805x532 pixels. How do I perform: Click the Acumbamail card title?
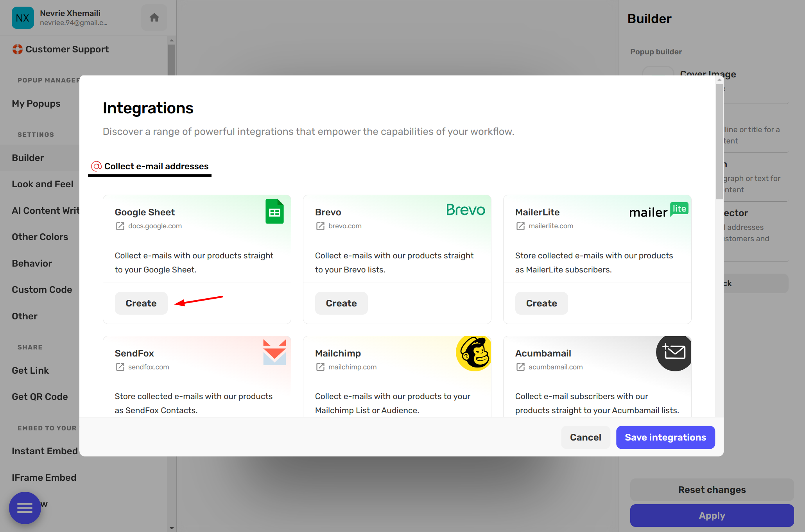[x=543, y=353]
